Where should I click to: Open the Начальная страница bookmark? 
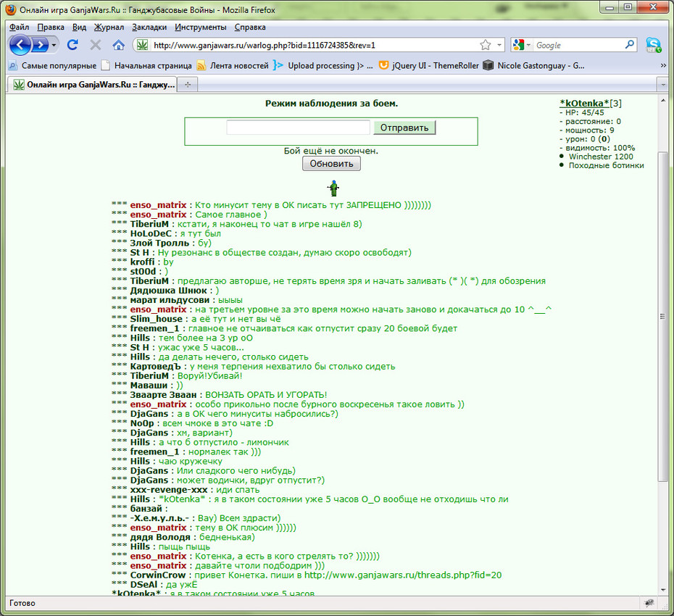146,65
